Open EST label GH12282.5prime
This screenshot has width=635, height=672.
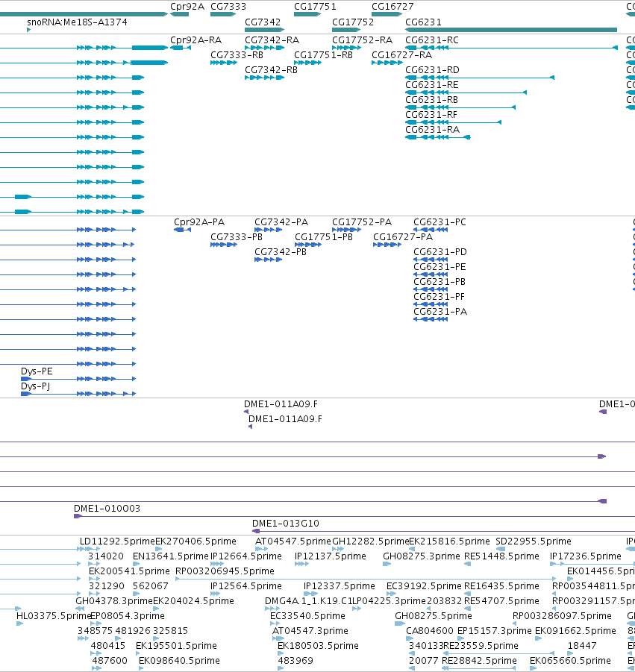pos(370,541)
